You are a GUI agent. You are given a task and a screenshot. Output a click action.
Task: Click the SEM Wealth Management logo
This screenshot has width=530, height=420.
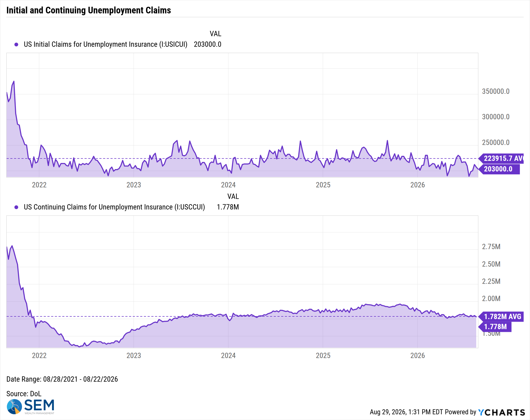(30, 407)
